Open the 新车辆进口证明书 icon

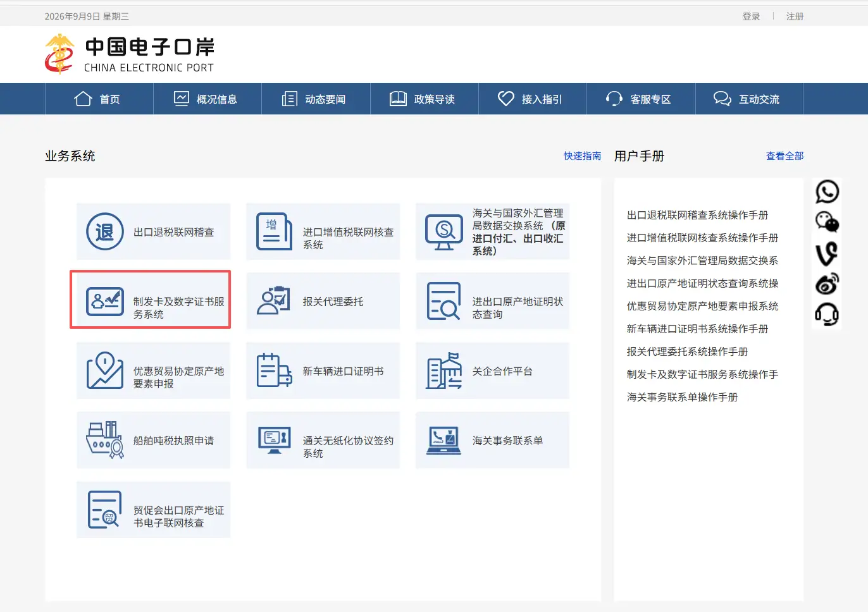(x=275, y=370)
